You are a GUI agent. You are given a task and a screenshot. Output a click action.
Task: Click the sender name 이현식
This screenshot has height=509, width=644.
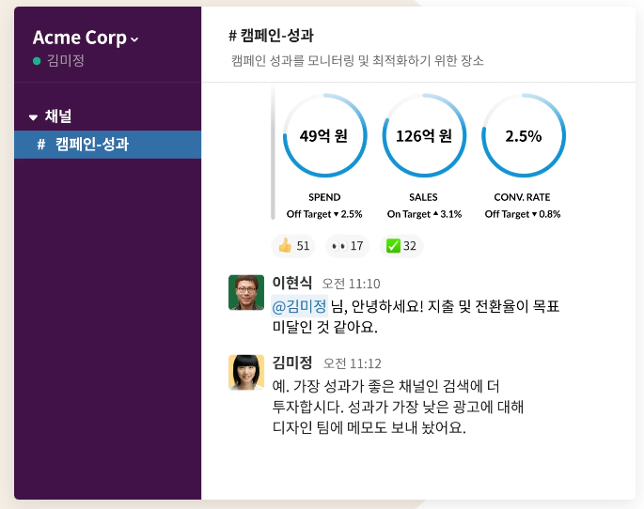tap(292, 283)
